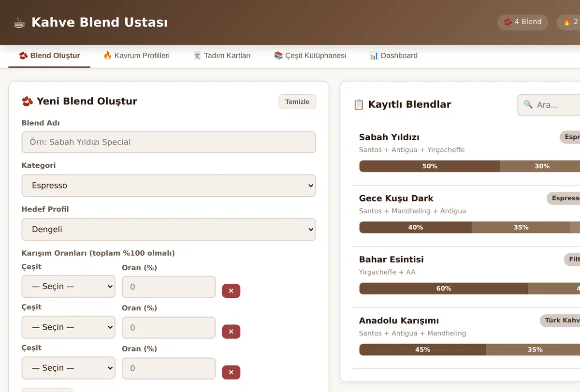Focus the second Oran (%) input
The image size is (580, 392).
pos(169,328)
